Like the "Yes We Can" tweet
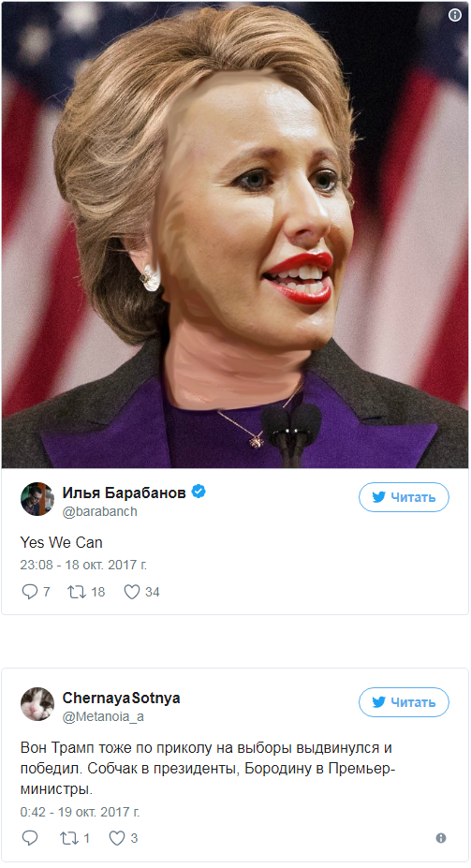The image size is (471, 868). (x=132, y=592)
